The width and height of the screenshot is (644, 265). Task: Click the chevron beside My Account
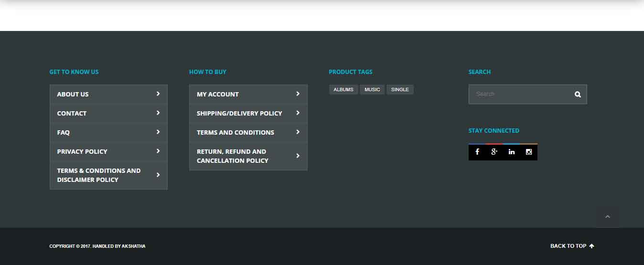(298, 94)
